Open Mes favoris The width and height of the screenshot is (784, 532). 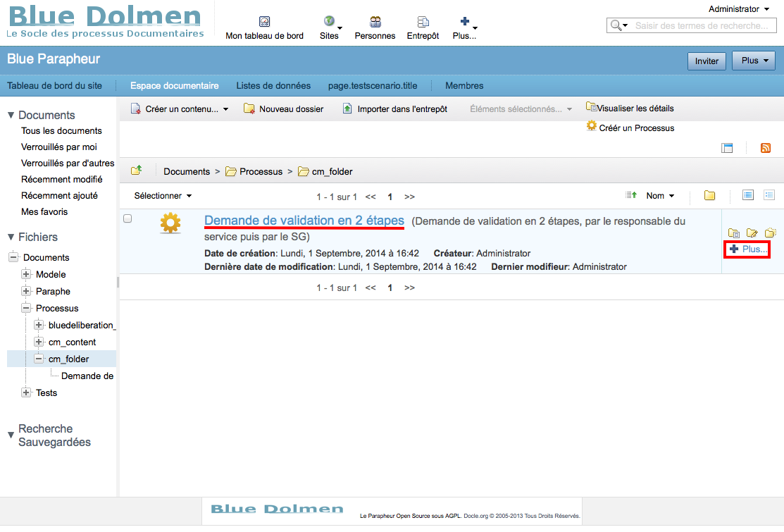pyautogui.click(x=44, y=211)
